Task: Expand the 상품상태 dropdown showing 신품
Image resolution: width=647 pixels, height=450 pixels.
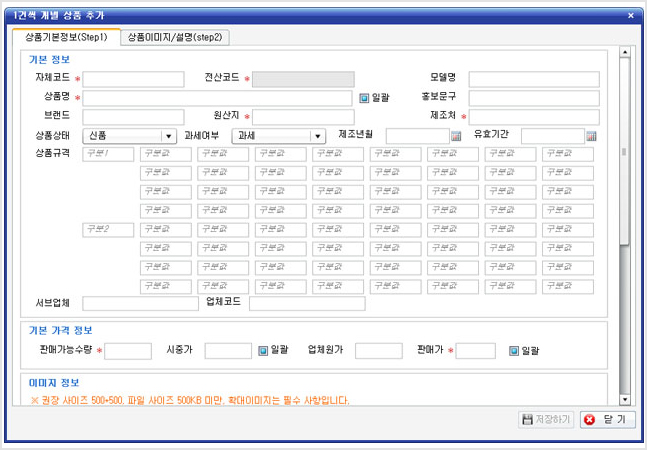Action: coord(130,136)
